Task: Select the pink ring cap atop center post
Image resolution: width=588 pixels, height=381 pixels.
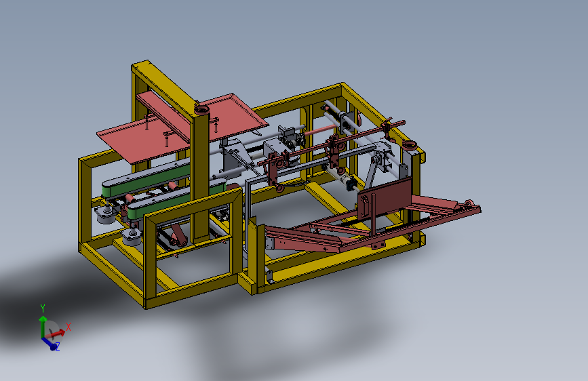Action: (201, 111)
